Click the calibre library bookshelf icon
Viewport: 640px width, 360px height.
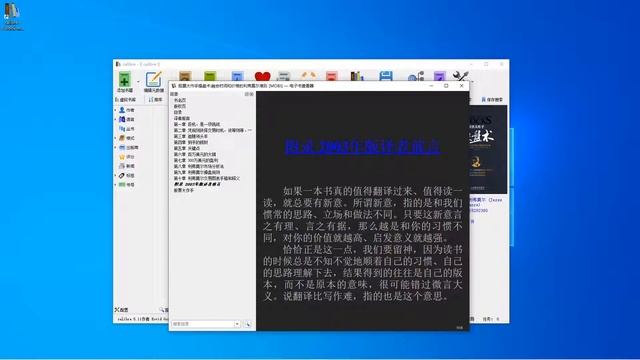[x=357, y=76]
